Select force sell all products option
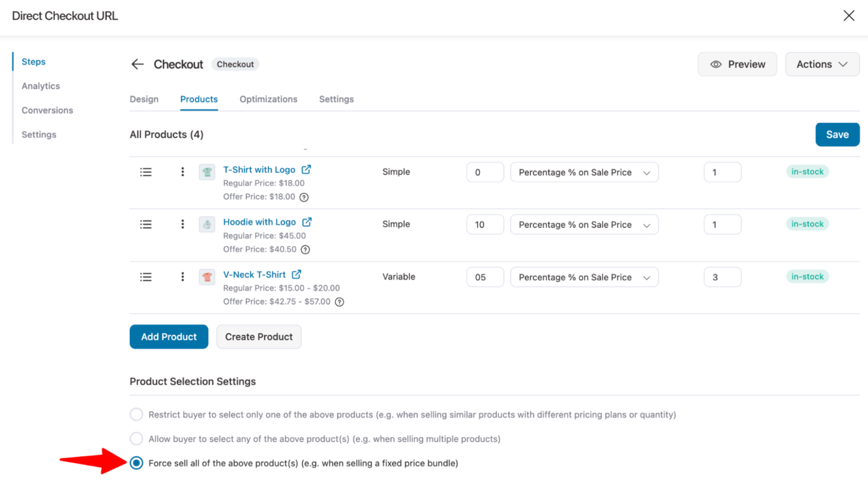Viewport: 868px width, 488px height. (x=136, y=463)
